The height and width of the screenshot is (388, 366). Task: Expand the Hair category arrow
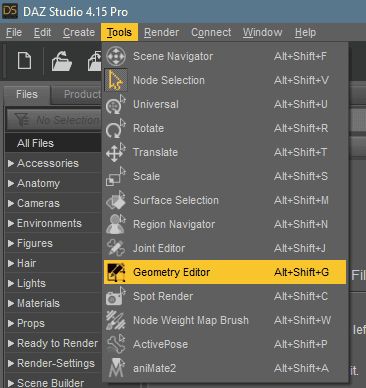(11, 263)
